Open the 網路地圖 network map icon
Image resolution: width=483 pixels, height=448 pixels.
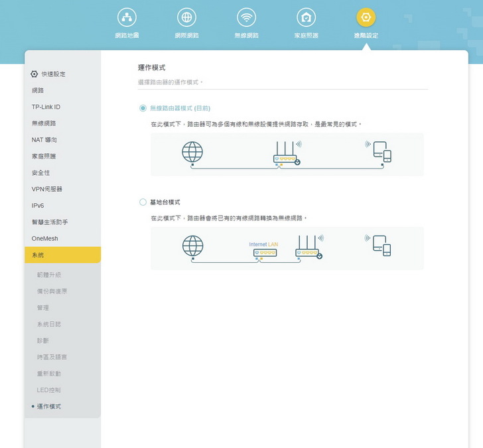coord(127,18)
